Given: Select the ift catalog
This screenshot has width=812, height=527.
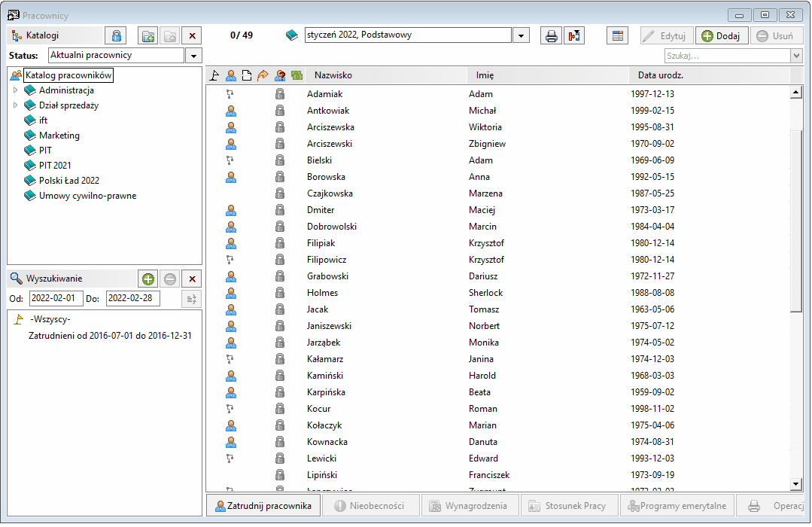Looking at the screenshot, I should click(x=43, y=120).
